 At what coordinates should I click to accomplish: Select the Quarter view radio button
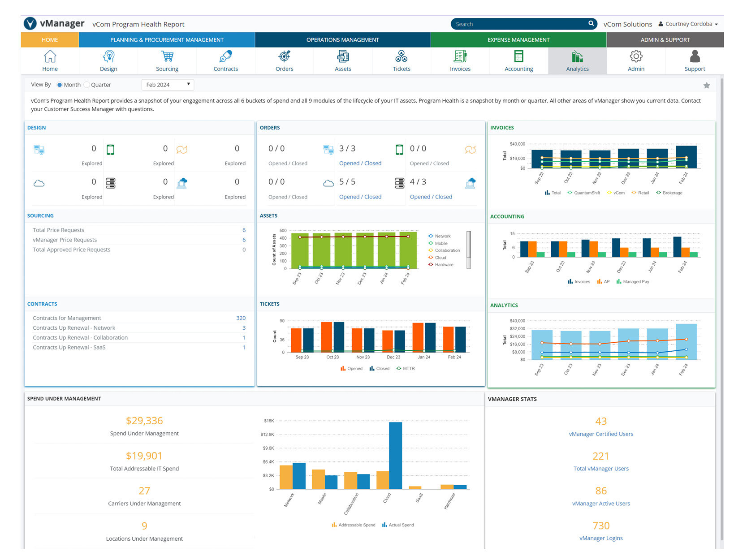[x=87, y=85]
